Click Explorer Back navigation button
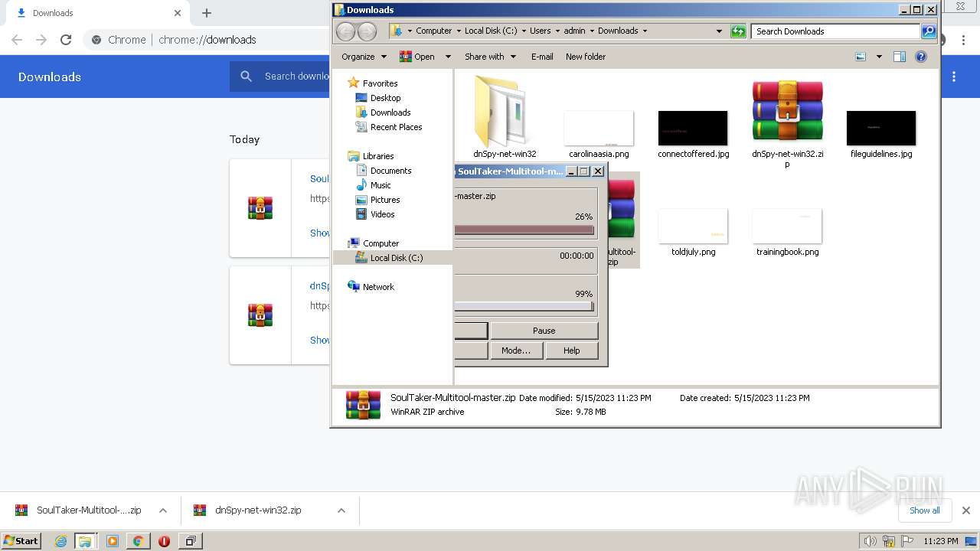Image resolution: width=980 pixels, height=551 pixels. point(346,31)
